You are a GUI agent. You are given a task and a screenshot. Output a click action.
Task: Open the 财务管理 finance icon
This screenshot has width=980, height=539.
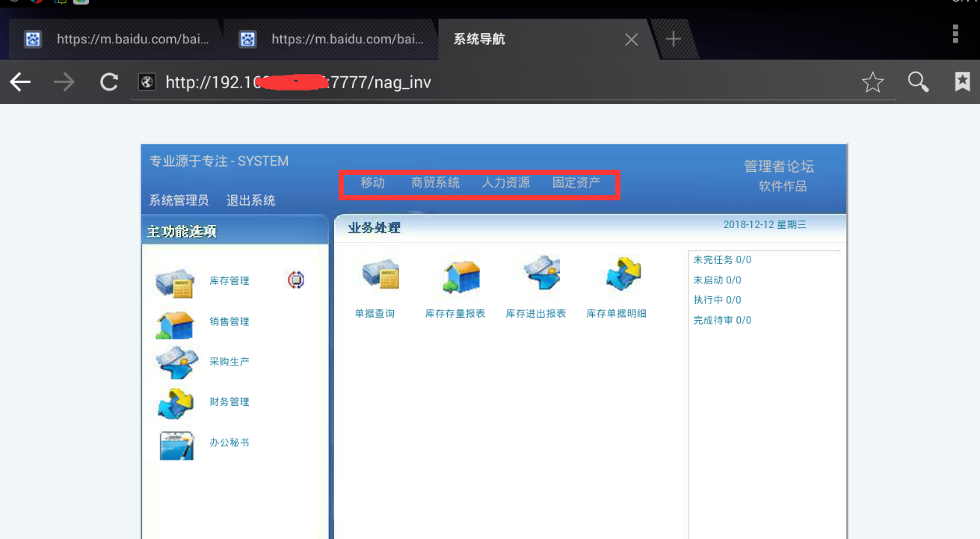176,403
